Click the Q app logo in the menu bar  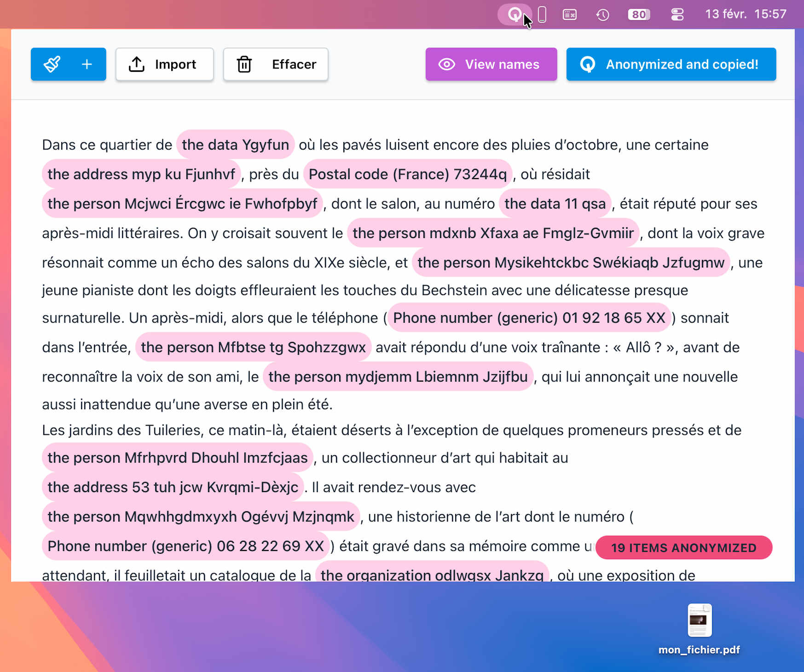coord(515,14)
